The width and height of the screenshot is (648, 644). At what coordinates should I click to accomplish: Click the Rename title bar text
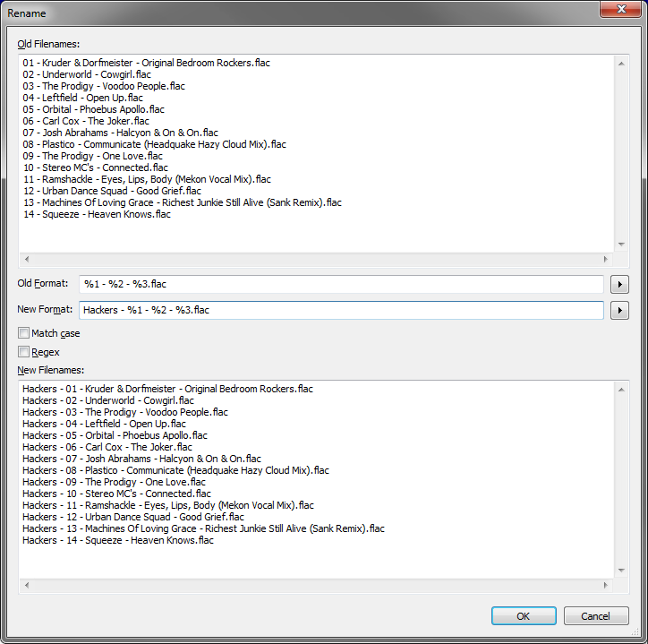coord(27,13)
